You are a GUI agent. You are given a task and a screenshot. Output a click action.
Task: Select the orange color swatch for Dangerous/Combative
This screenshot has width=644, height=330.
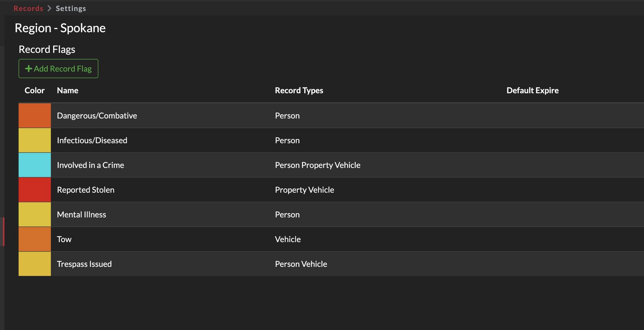34,115
